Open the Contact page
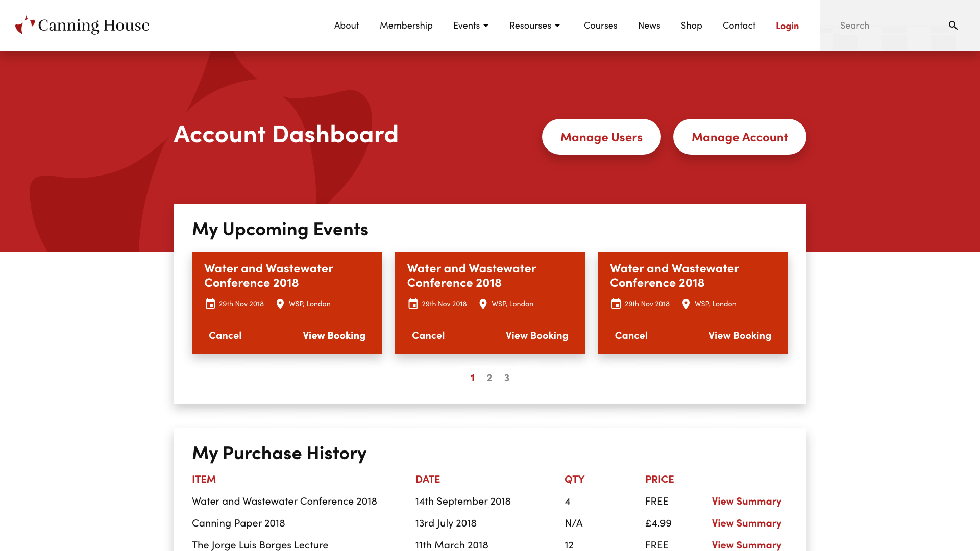Screen dimensions: 980x551 (739, 26)
